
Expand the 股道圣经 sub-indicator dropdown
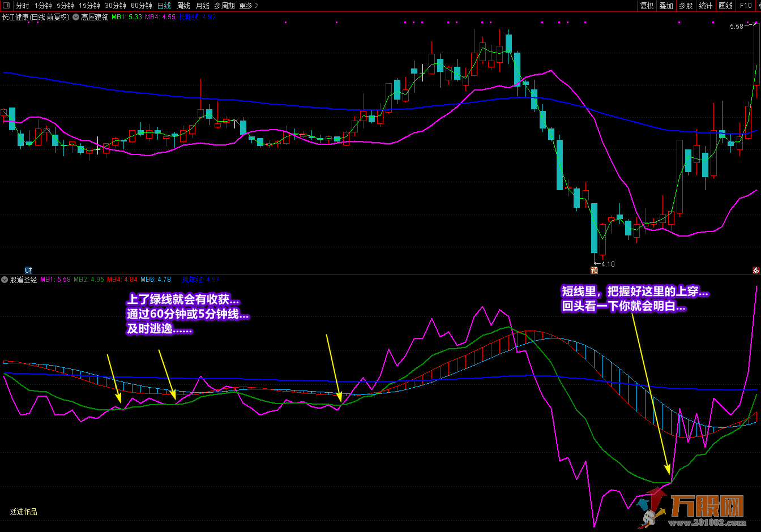pyautogui.click(x=5, y=280)
